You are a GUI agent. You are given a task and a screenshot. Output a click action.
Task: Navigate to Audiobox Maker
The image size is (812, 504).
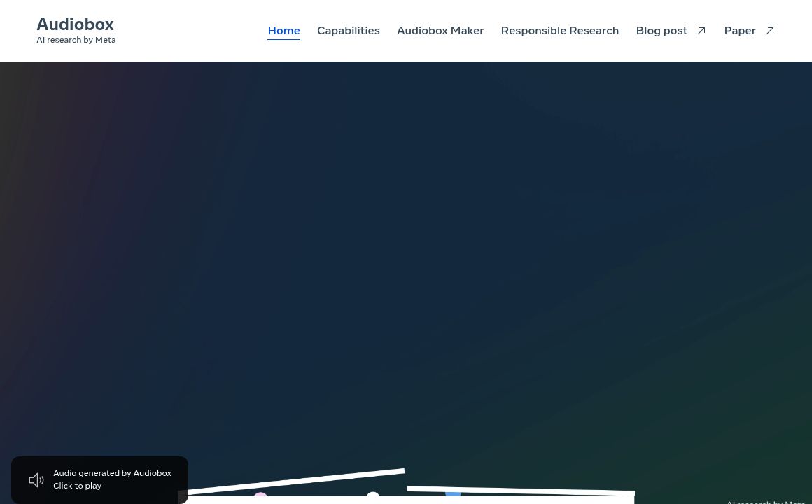click(440, 31)
